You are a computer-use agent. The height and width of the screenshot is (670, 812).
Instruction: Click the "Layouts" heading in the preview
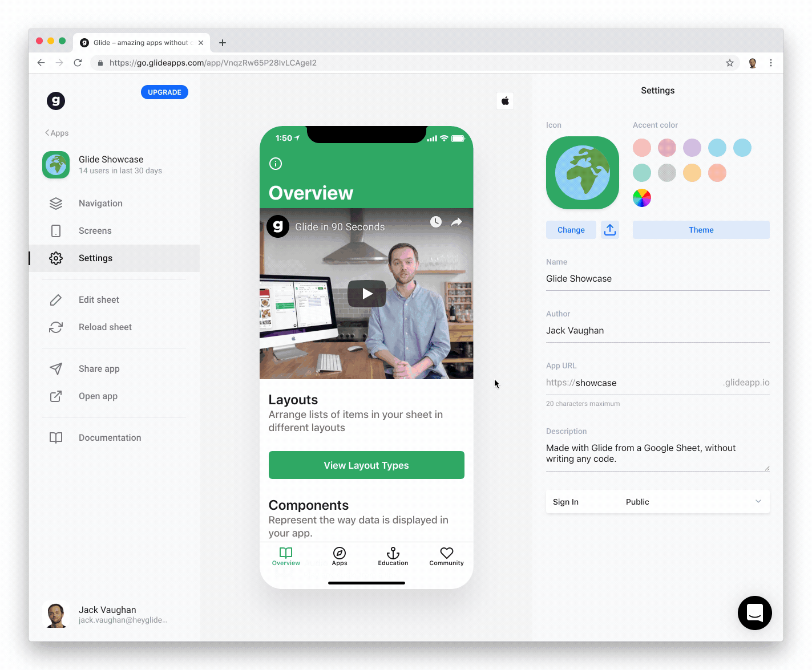[293, 400]
